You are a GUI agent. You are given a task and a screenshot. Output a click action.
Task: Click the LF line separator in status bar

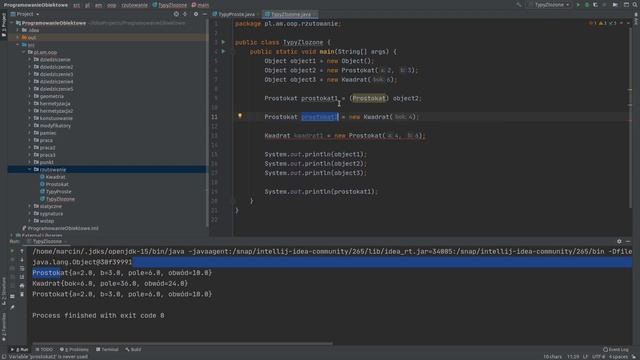click(585, 356)
